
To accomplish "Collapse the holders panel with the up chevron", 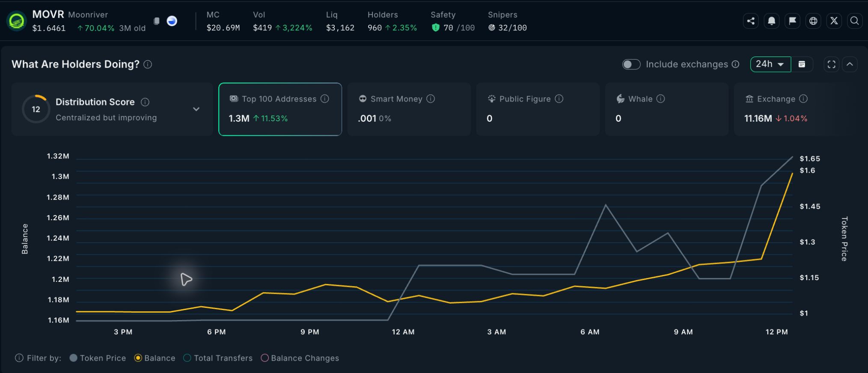I will tap(850, 64).
